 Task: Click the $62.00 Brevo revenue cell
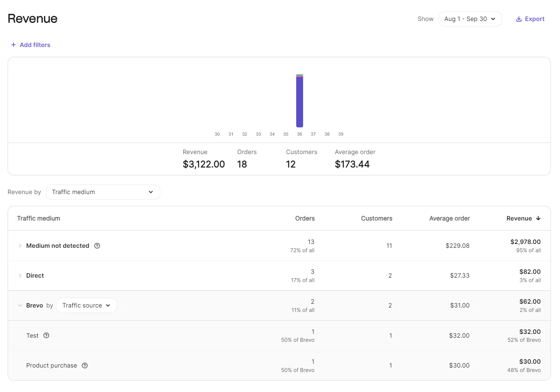point(530,301)
